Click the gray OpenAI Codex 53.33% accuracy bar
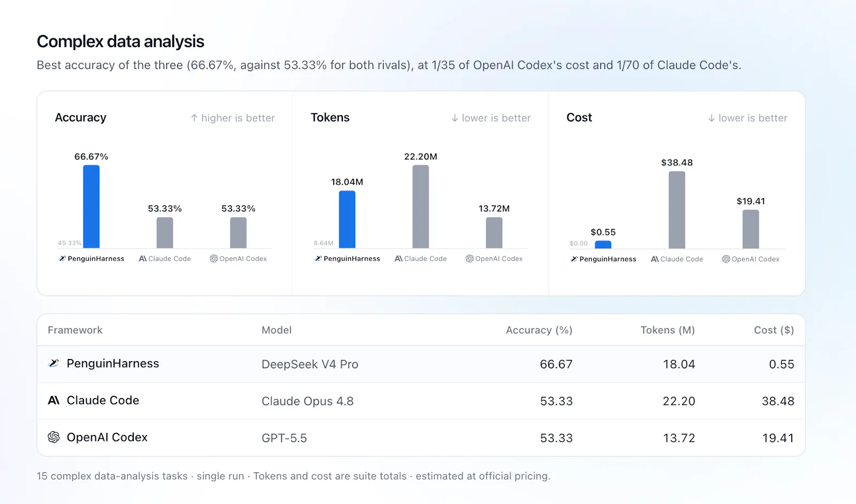The height and width of the screenshot is (504, 856). pos(239,233)
